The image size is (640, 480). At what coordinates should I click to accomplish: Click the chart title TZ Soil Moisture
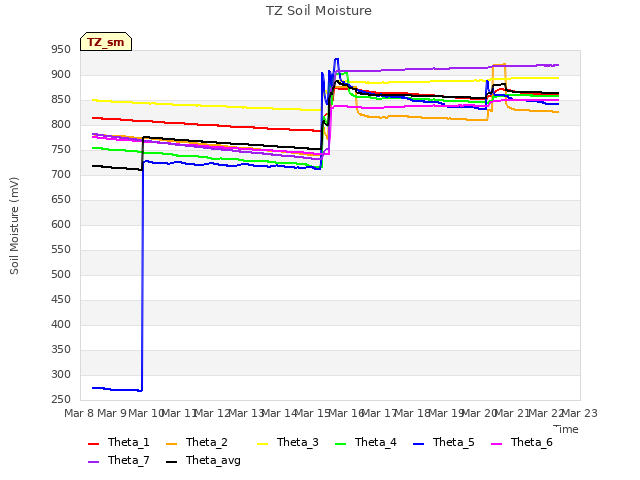[x=319, y=11]
